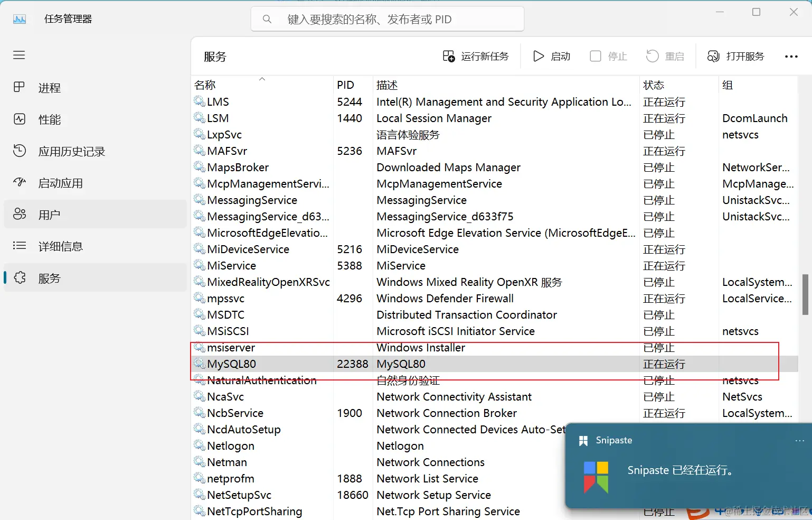Click 'Microsoft iSCSI Initiator Service' text

click(x=456, y=331)
